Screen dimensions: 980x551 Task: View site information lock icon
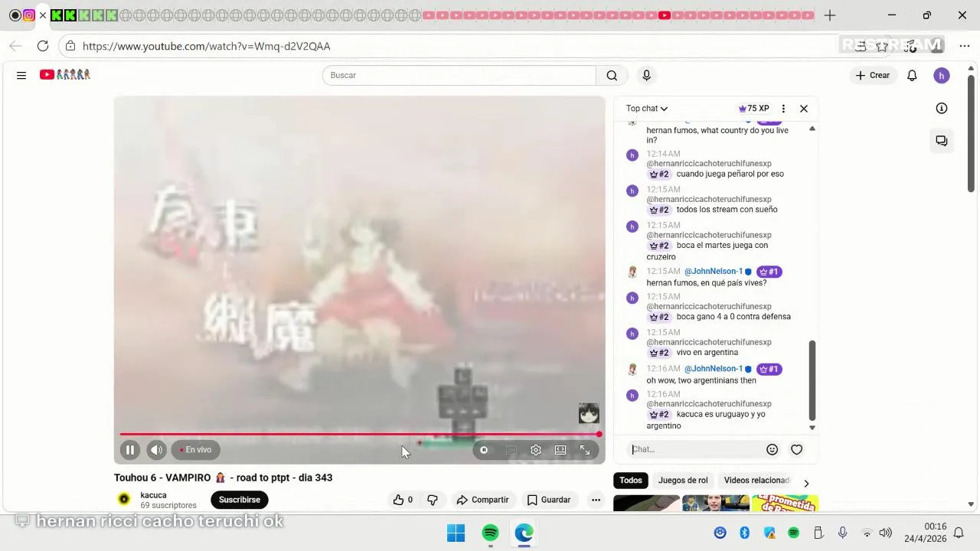coord(70,46)
